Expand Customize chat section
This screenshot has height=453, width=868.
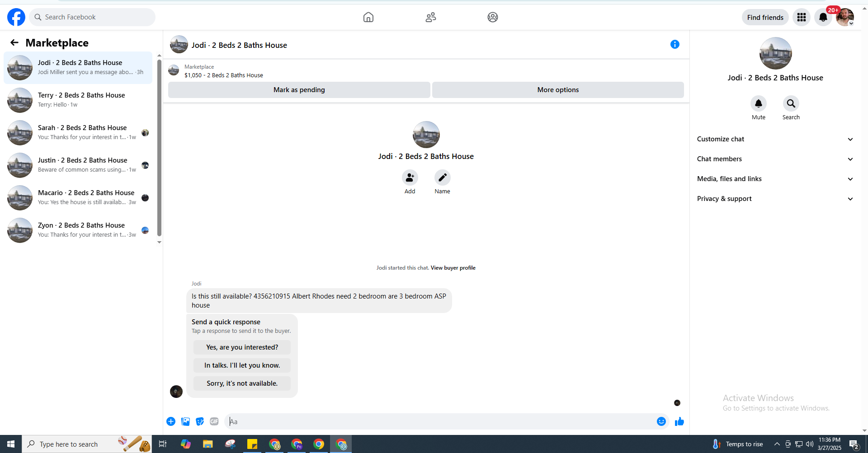point(775,139)
